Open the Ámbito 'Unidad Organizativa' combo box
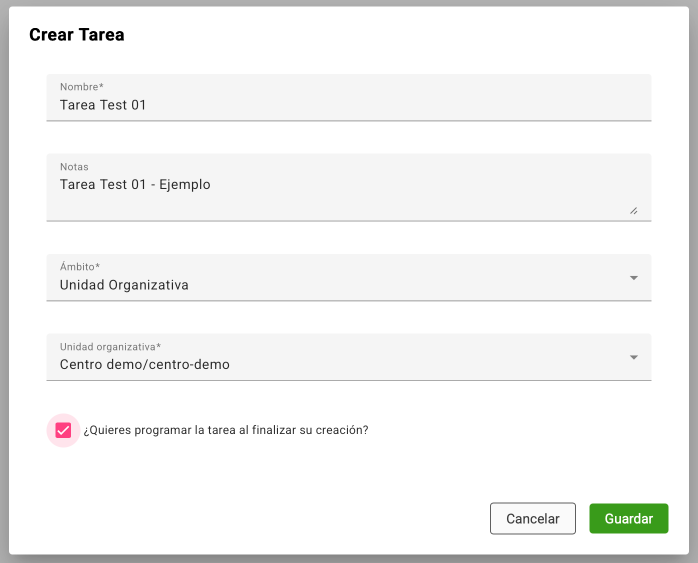This screenshot has height=563, width=698. click(x=340, y=284)
